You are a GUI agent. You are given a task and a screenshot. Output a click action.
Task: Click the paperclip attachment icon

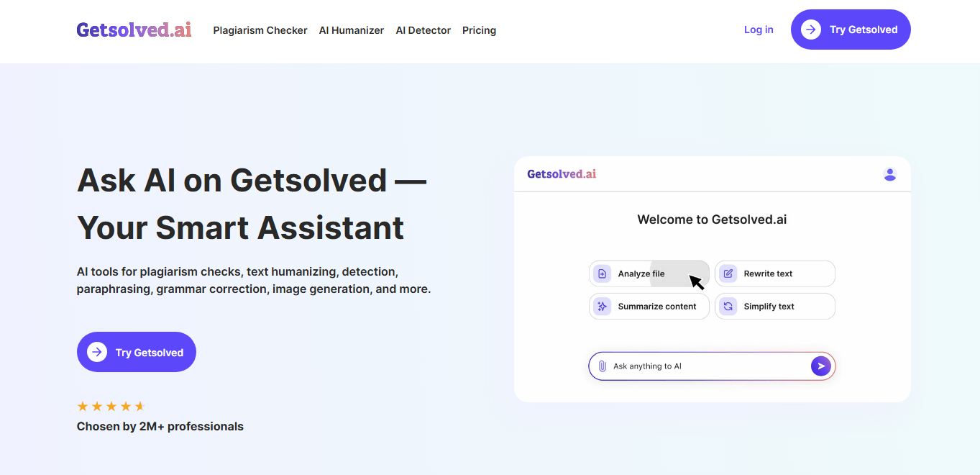(602, 366)
